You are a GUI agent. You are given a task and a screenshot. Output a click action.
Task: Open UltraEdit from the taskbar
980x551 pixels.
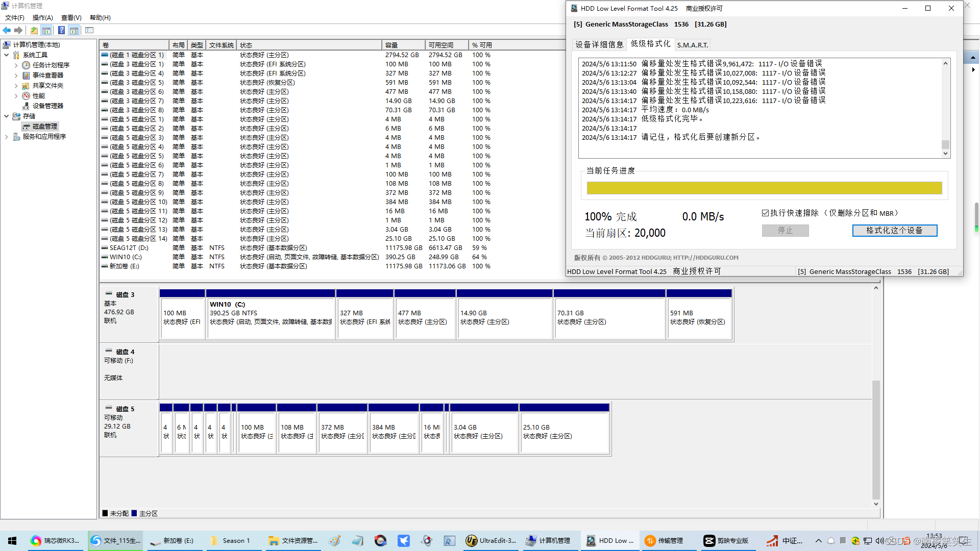point(491,540)
